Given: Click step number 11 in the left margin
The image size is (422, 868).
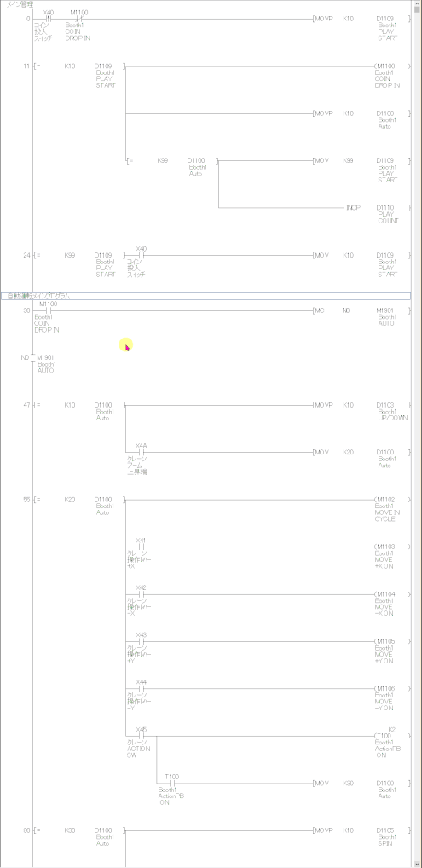Looking at the screenshot, I should click(26, 67).
